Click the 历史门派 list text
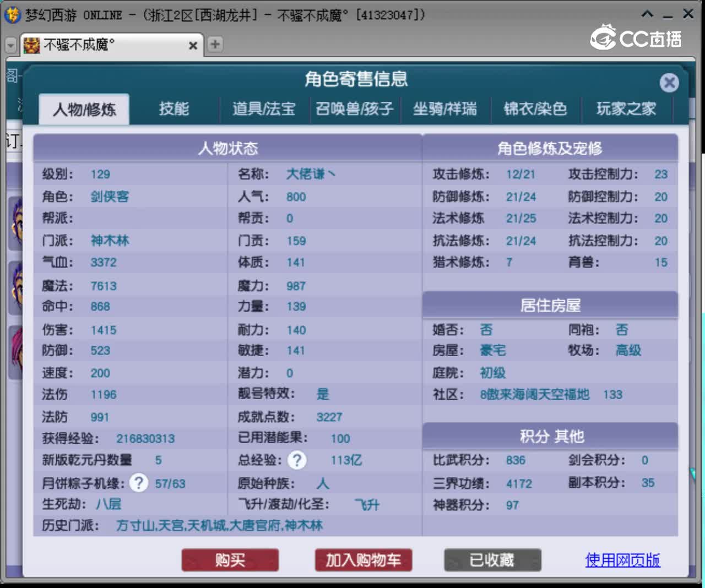705x588 pixels. pos(219,525)
